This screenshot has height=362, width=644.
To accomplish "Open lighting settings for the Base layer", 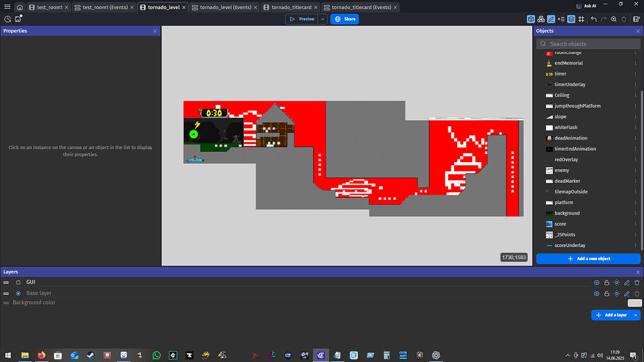I will point(617,293).
